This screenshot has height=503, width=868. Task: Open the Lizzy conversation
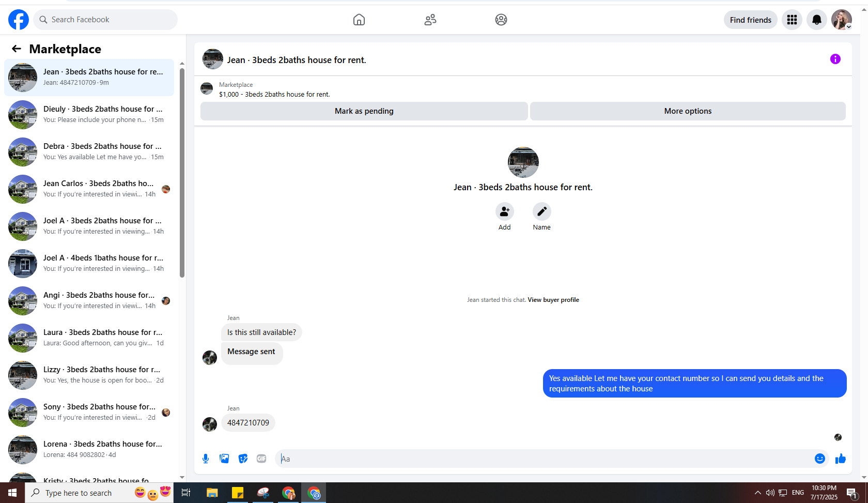click(x=89, y=375)
